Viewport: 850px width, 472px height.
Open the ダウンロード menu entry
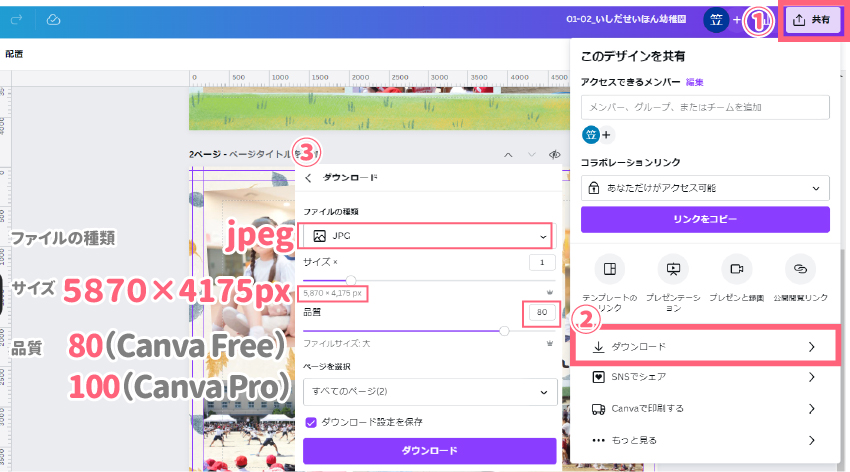point(704,347)
